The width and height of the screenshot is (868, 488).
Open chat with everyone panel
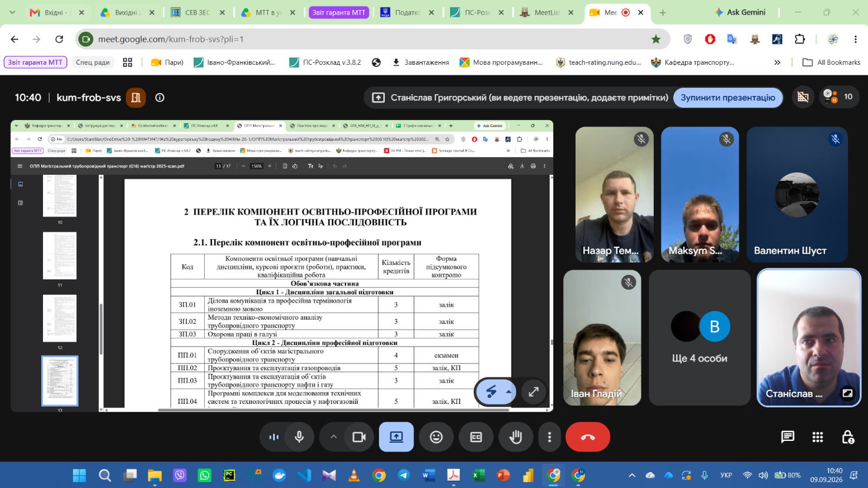787,437
